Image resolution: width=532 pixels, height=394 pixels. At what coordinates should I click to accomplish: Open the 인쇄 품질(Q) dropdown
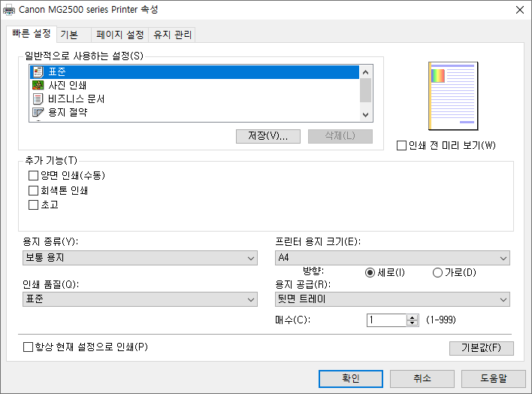[140, 299]
